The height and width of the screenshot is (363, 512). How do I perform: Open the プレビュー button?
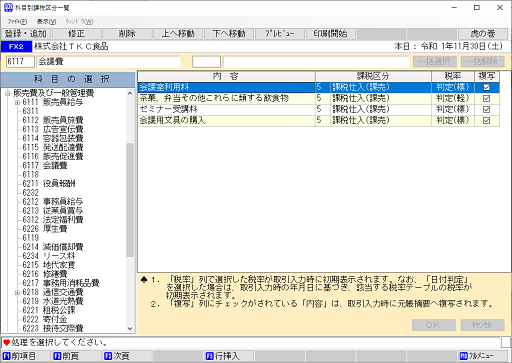click(280, 34)
